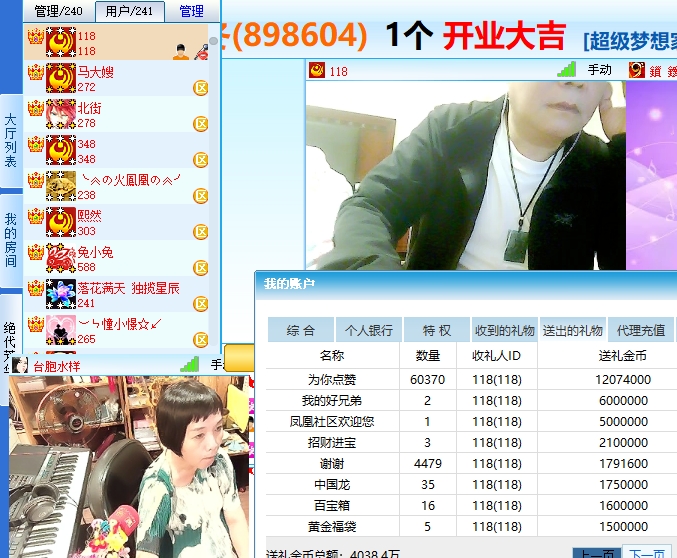Viewport: 677px width, 558px height.
Task: Click the orange person icon on user 118's row
Action: [x=181, y=51]
